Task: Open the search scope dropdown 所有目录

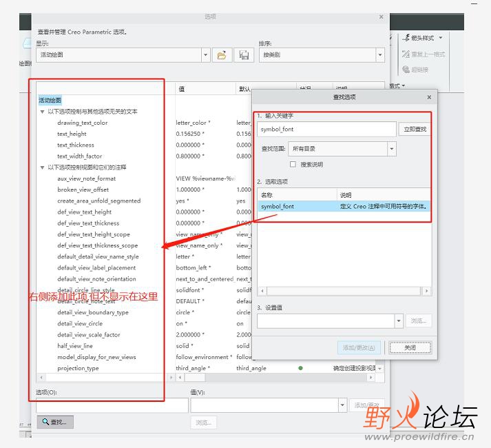Action: (x=392, y=149)
